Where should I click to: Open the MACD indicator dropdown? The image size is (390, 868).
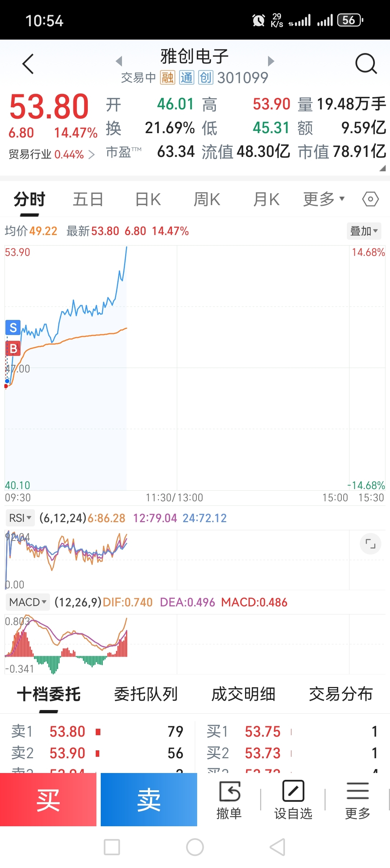coord(28,602)
